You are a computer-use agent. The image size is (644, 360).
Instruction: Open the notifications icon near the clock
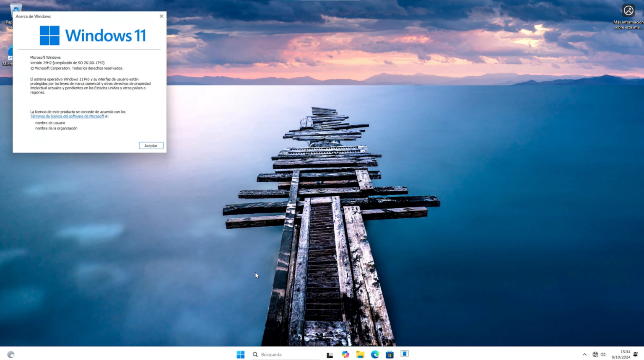click(x=635, y=354)
